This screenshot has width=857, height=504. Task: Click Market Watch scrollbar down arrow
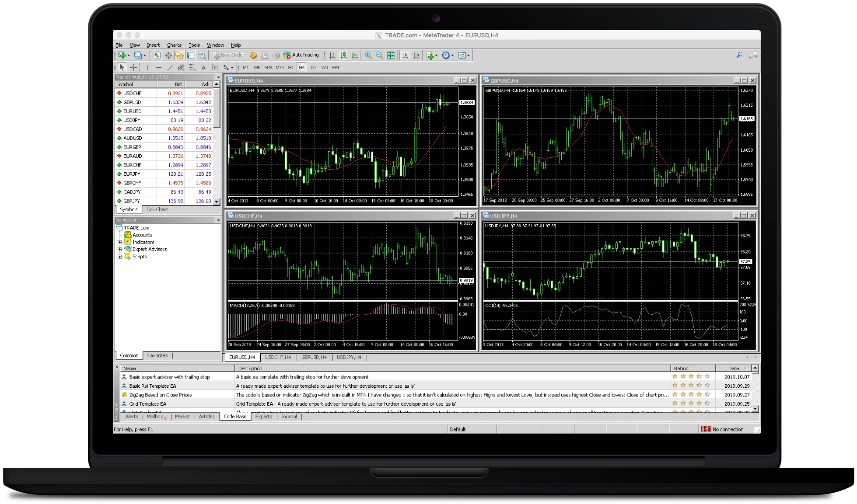click(x=217, y=201)
